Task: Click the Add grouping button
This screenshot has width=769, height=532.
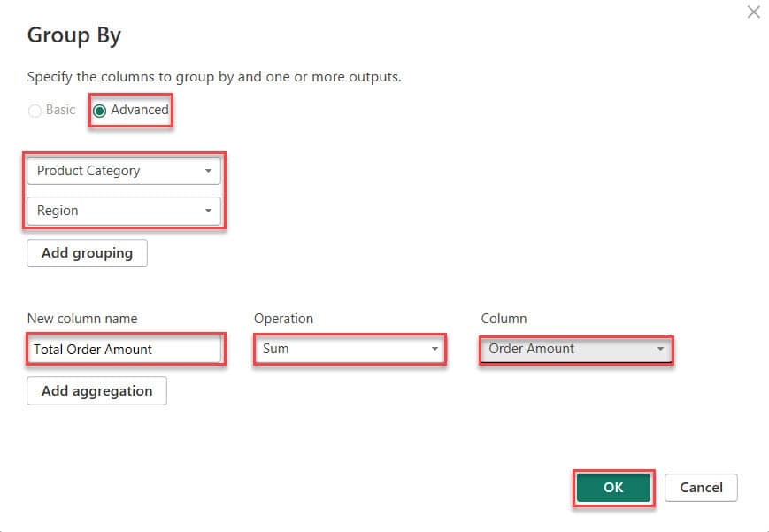Action: [87, 253]
